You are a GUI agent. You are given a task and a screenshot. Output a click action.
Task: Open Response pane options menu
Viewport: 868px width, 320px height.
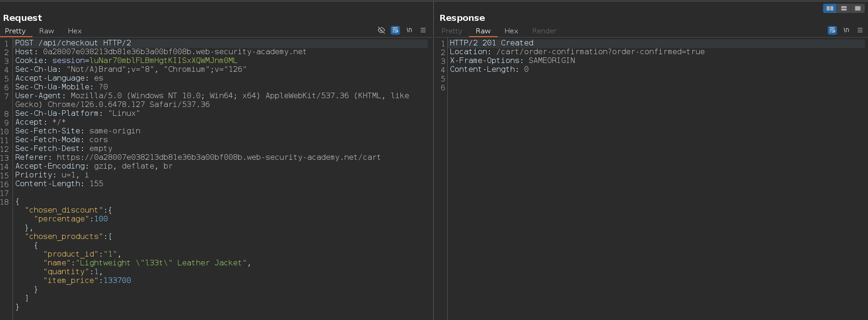[x=860, y=30]
